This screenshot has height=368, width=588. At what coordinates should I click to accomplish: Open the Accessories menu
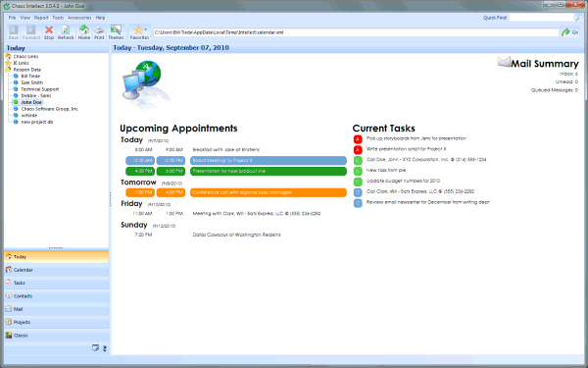tap(79, 18)
